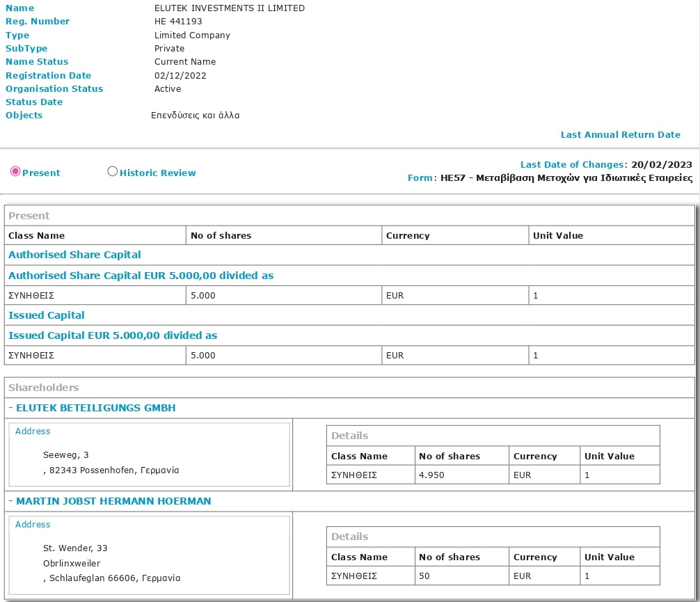Click the Status Date field label
Screen dimensions: 700x602
(34, 102)
